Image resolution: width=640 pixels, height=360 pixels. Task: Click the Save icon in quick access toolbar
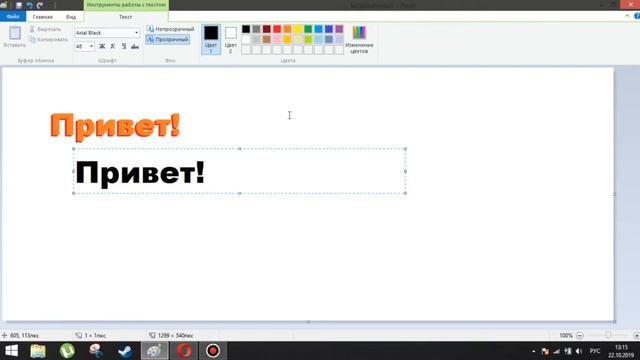pyautogui.click(x=19, y=5)
